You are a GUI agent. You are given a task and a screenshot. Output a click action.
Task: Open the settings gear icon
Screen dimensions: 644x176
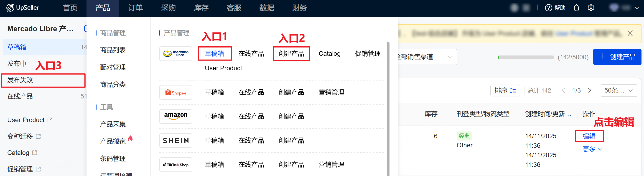click(x=591, y=8)
